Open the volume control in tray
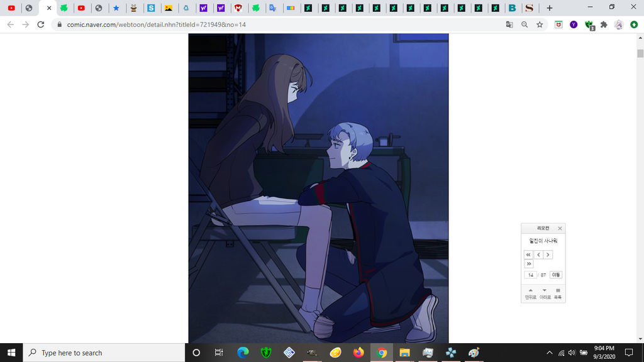Screen dimensions: 644x362 click(x=572, y=353)
